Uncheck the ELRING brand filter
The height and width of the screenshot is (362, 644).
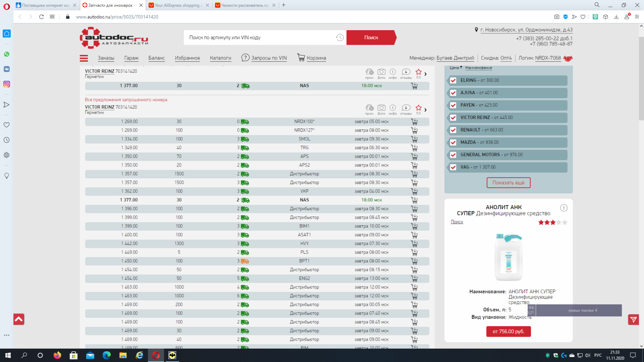pos(453,80)
